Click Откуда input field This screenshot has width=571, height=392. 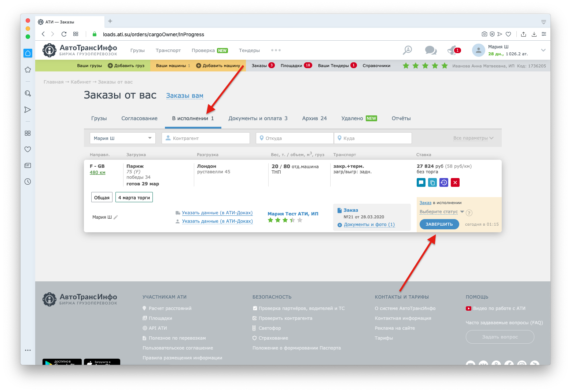pos(295,138)
